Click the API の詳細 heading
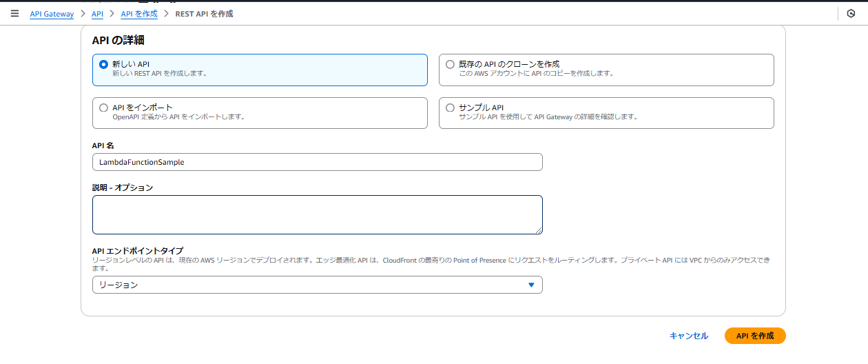 [x=118, y=40]
